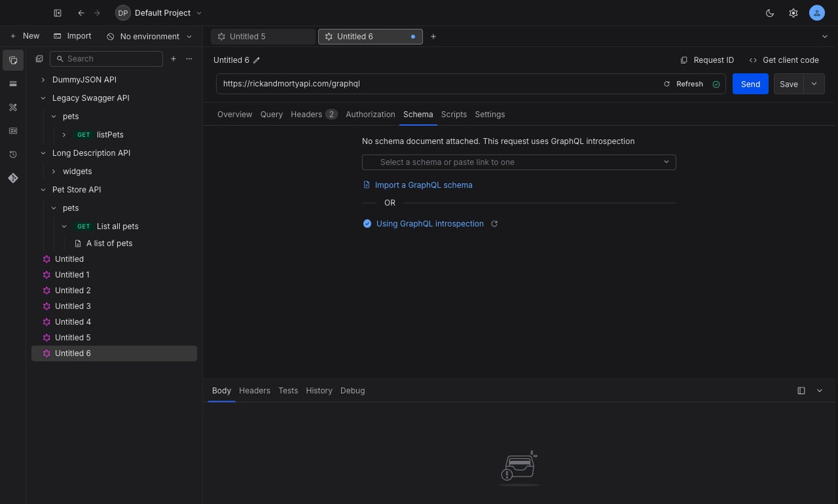Viewport: 838px width, 504px height.
Task: Click the Import button
Action: pyautogui.click(x=73, y=36)
